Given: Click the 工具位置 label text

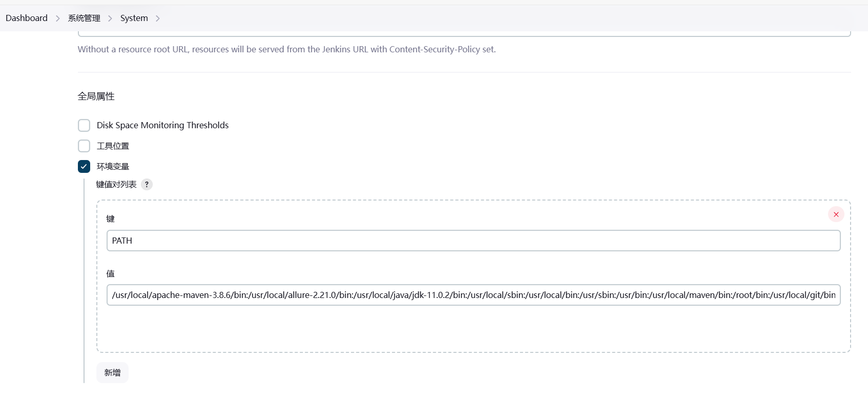Looking at the screenshot, I should point(113,146).
